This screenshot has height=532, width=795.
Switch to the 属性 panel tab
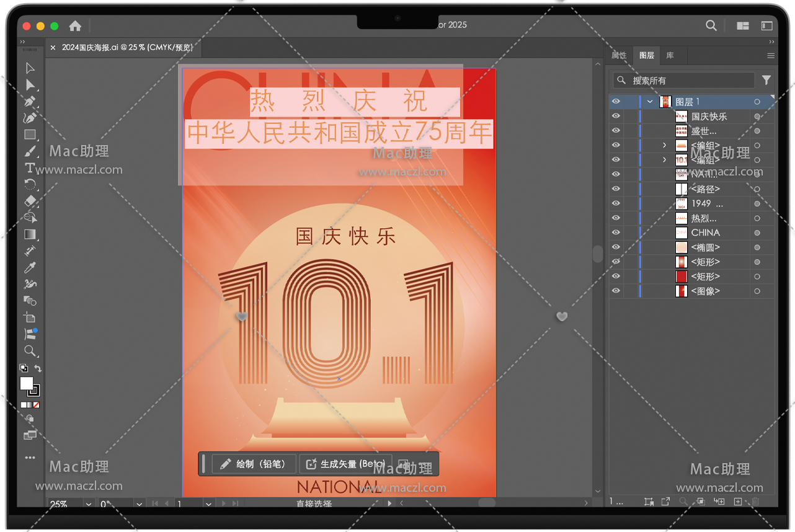click(x=619, y=55)
